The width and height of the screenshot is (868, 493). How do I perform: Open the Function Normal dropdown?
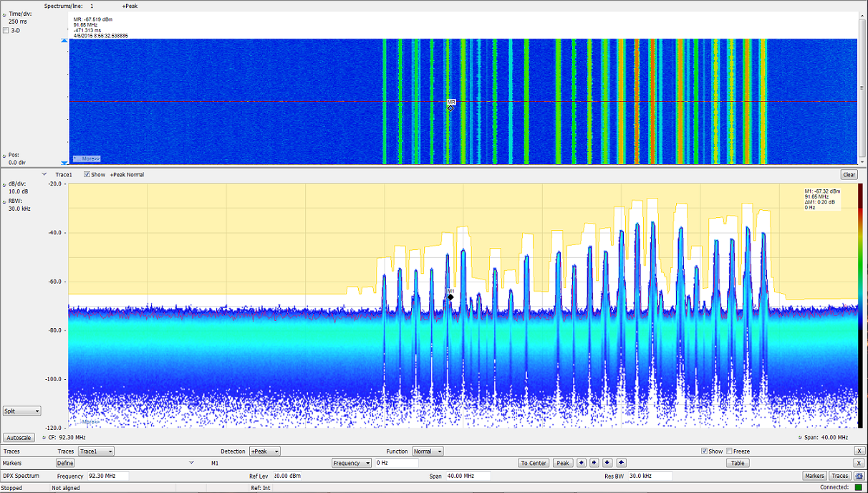pyautogui.click(x=428, y=451)
